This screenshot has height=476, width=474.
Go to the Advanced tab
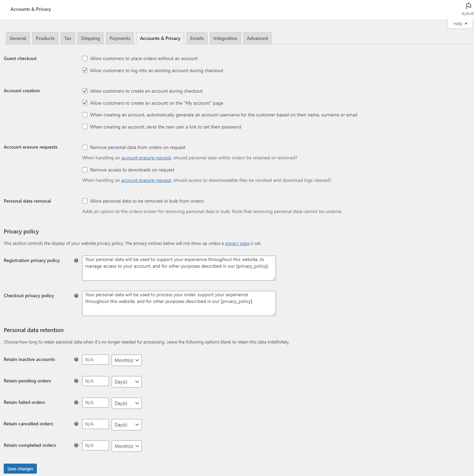[x=257, y=38]
